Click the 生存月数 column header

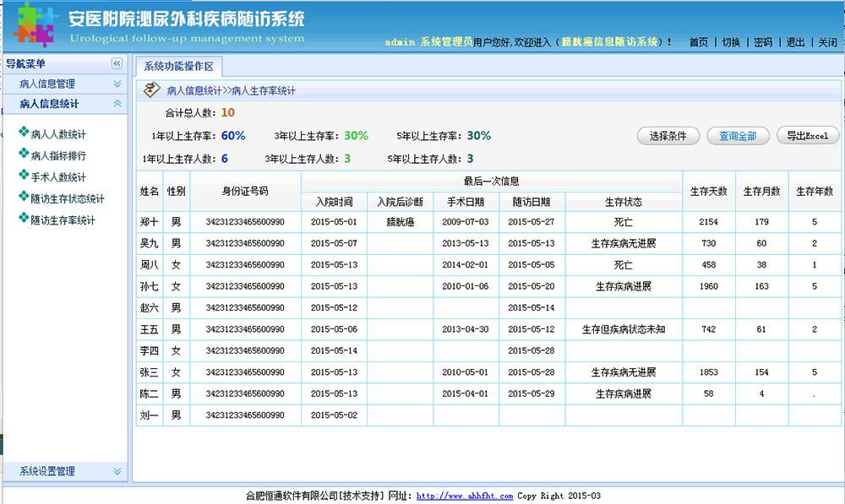pyautogui.click(x=761, y=191)
